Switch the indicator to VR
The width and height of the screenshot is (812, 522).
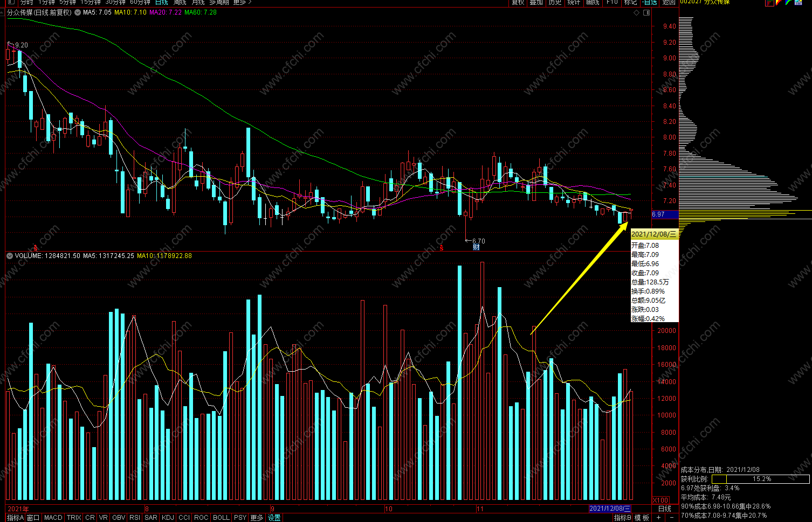coord(104,518)
